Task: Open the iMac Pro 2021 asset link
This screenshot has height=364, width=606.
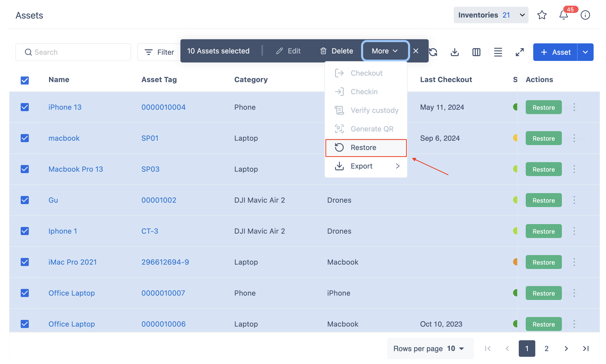Action: pyautogui.click(x=73, y=262)
